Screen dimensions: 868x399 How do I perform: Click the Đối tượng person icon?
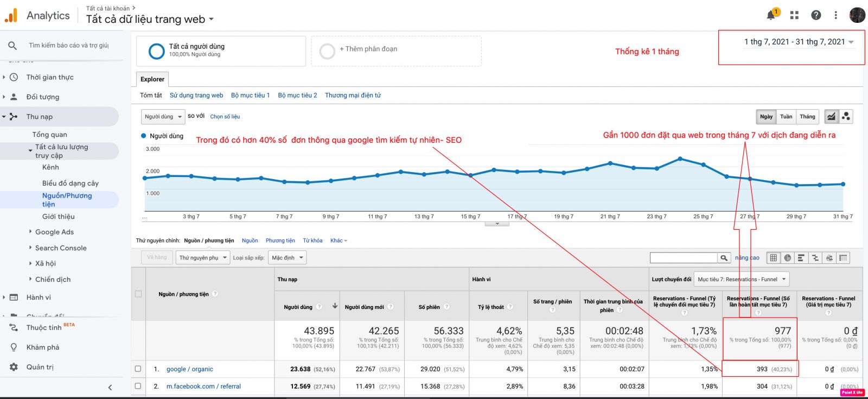[x=14, y=97]
